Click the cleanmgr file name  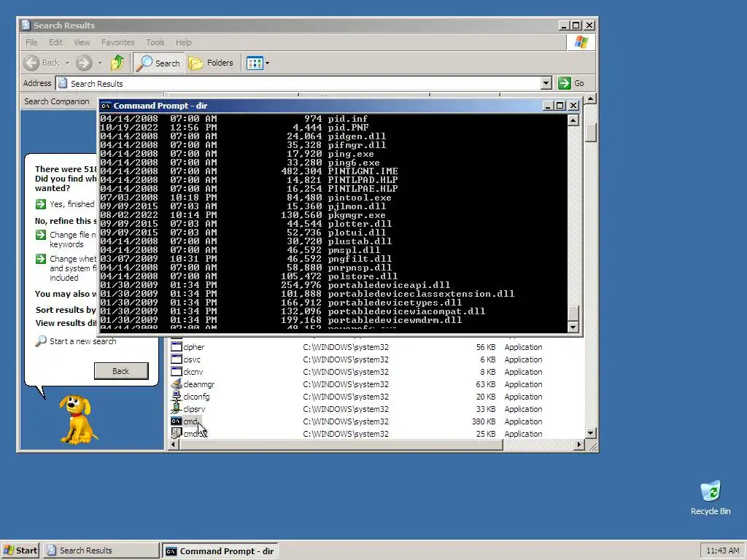click(199, 384)
